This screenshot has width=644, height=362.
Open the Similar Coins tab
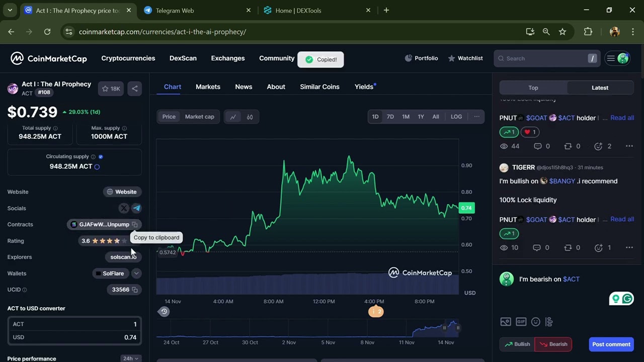point(319,87)
